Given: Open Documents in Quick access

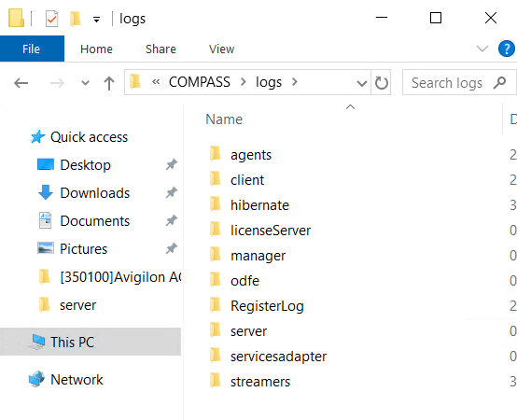Looking at the screenshot, I should (95, 221).
